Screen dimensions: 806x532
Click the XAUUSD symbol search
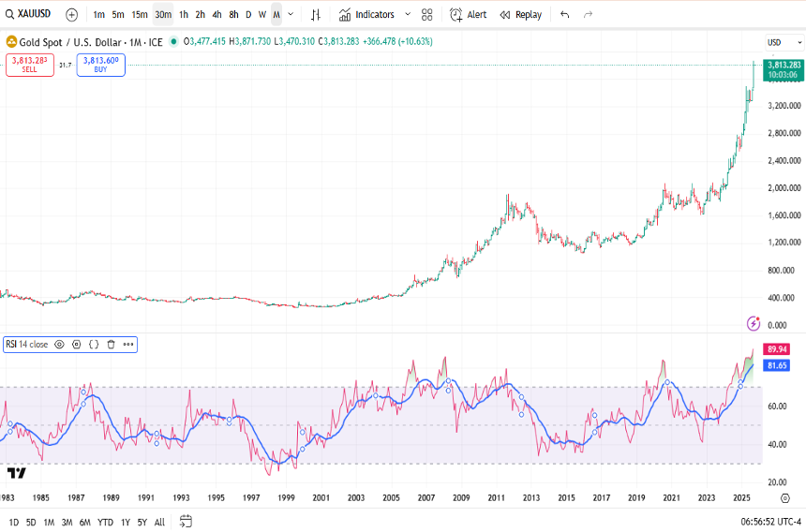[x=28, y=15]
